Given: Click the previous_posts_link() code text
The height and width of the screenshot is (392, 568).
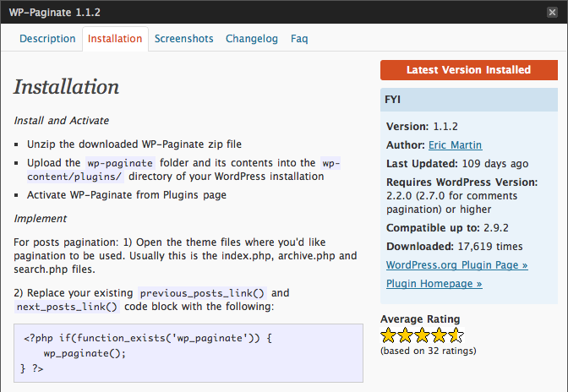Looking at the screenshot, I should click(x=202, y=293).
